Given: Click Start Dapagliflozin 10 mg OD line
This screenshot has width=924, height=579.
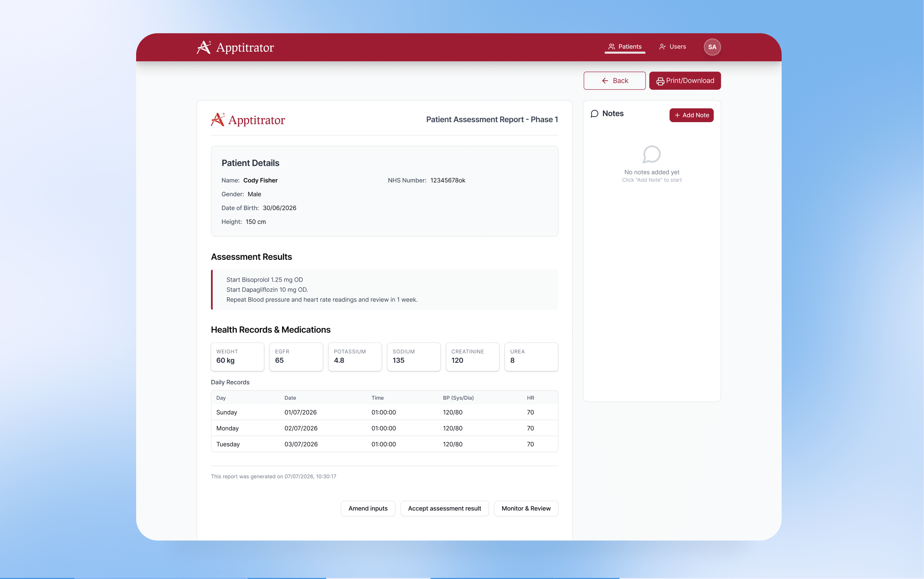Looking at the screenshot, I should click(x=267, y=289).
